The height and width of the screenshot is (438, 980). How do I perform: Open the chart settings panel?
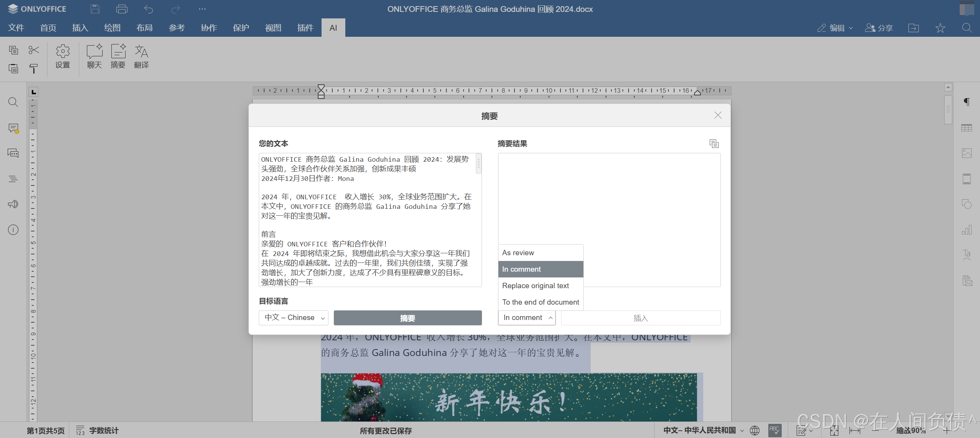point(967,229)
